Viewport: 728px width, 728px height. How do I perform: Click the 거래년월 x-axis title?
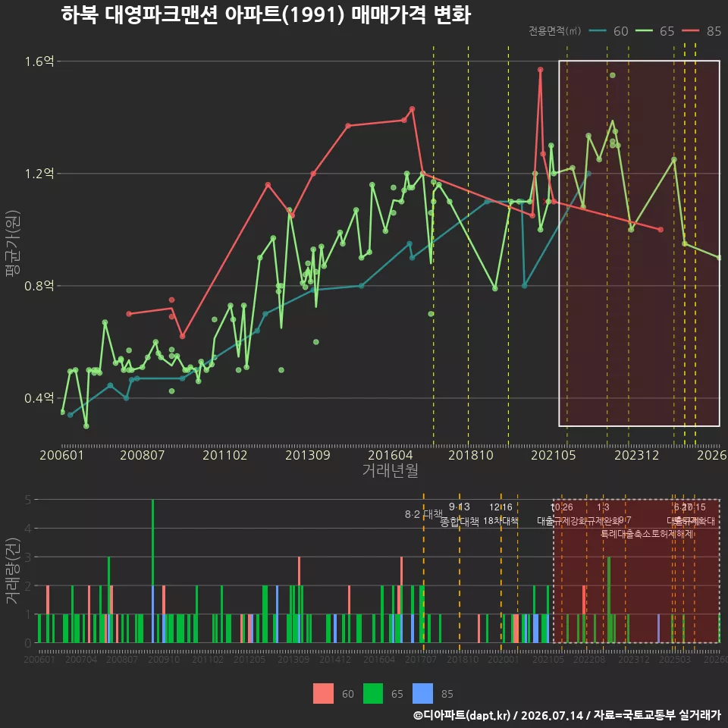coord(391,470)
